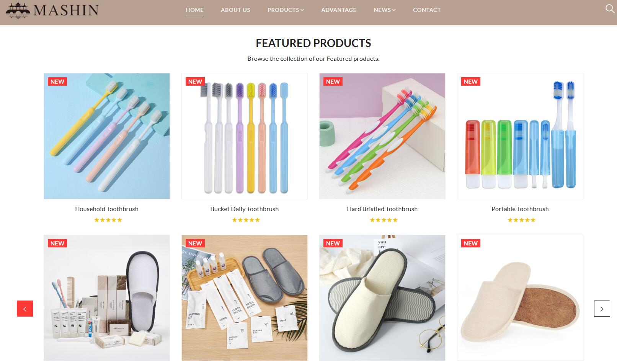Open the ADVANTAGE menu item
This screenshot has height=364, width=617.
(339, 10)
